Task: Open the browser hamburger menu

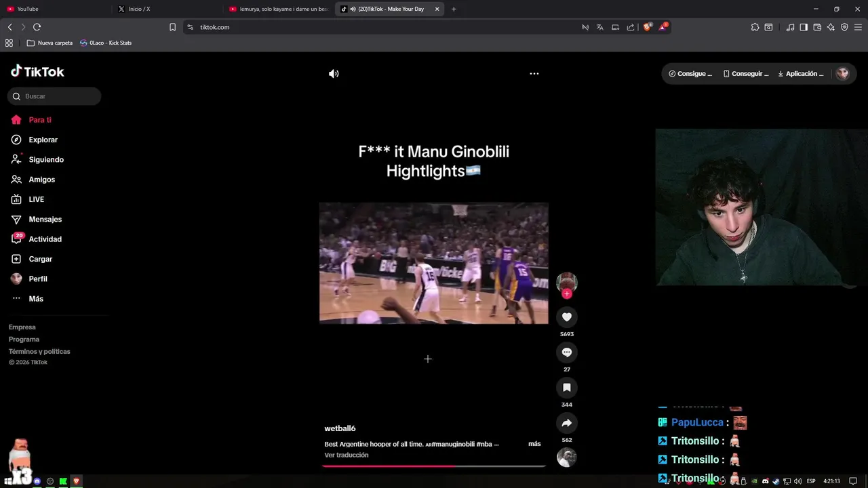Action: 858,27
